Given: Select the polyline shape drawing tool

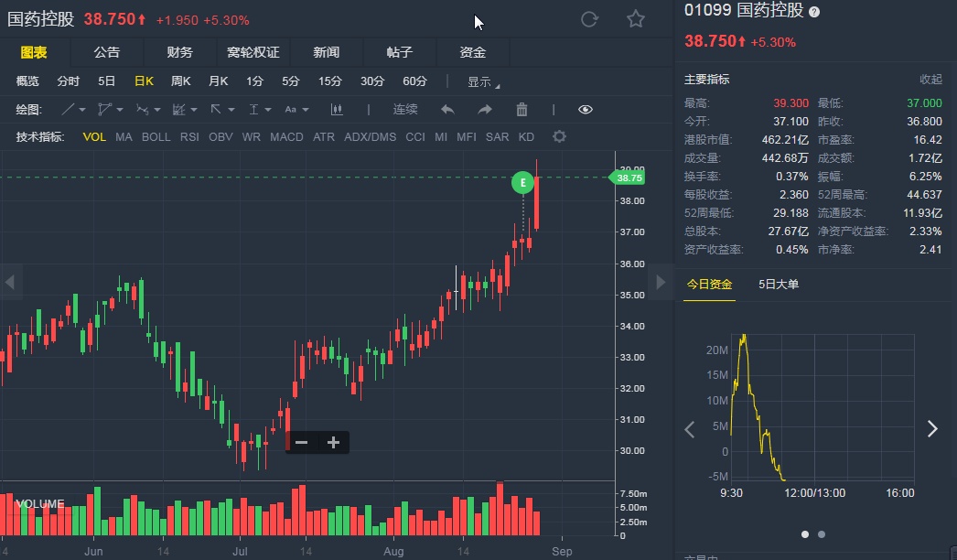Looking at the screenshot, I should [x=104, y=109].
